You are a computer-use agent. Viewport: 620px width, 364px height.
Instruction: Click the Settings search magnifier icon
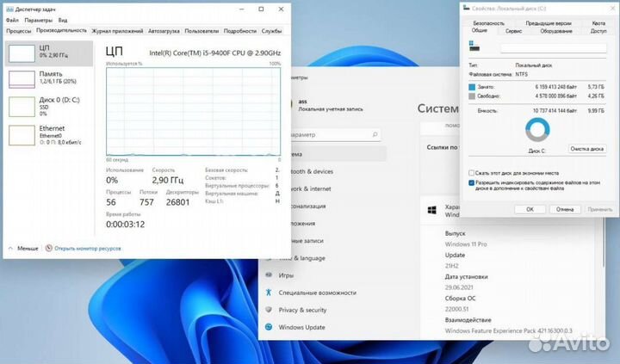click(x=375, y=135)
